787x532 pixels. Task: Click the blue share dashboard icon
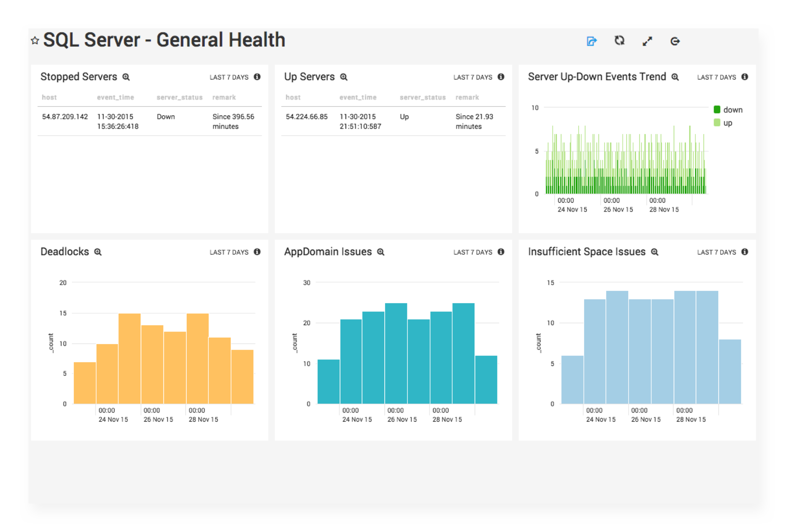(591, 41)
